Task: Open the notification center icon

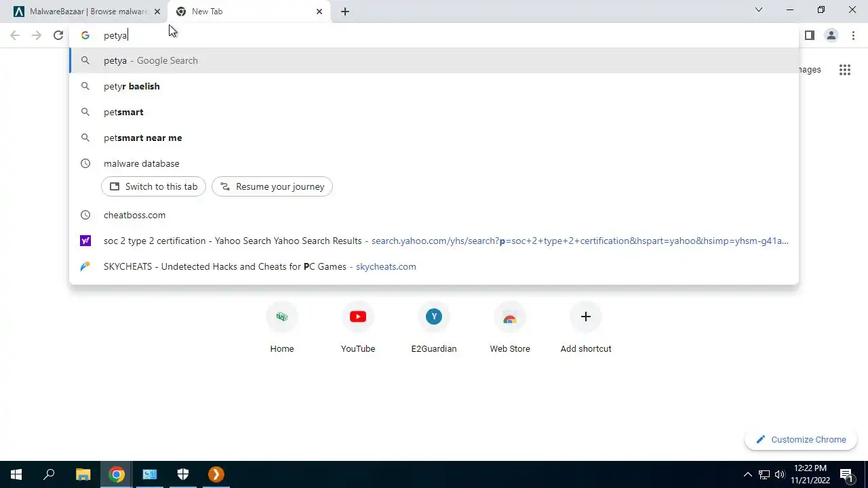Action: pyautogui.click(x=846, y=474)
